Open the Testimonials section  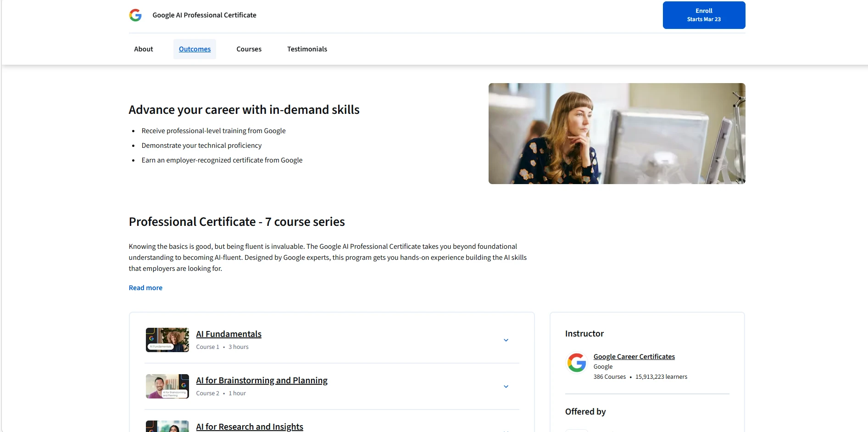click(x=306, y=49)
